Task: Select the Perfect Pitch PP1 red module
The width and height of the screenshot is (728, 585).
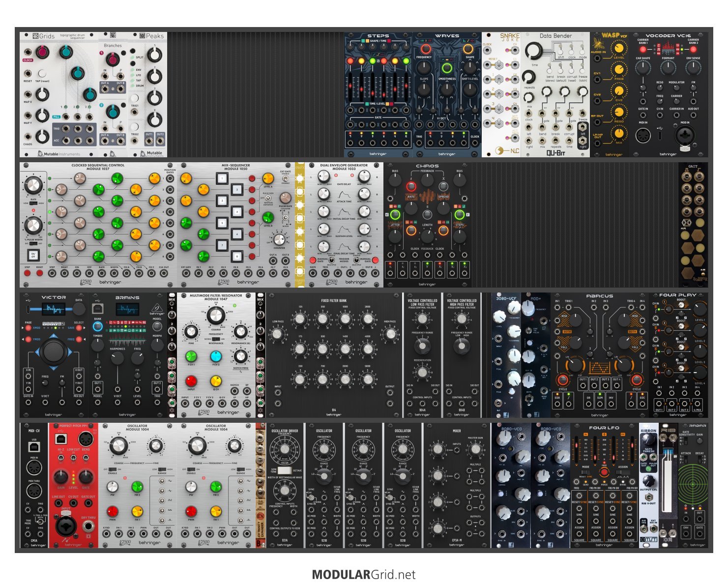Action: pyautogui.click(x=73, y=485)
